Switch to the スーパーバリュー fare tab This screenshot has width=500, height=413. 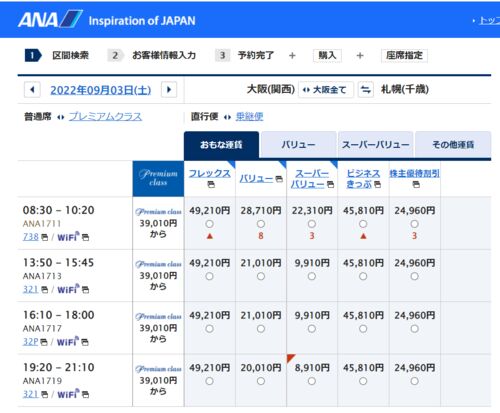coord(376,145)
